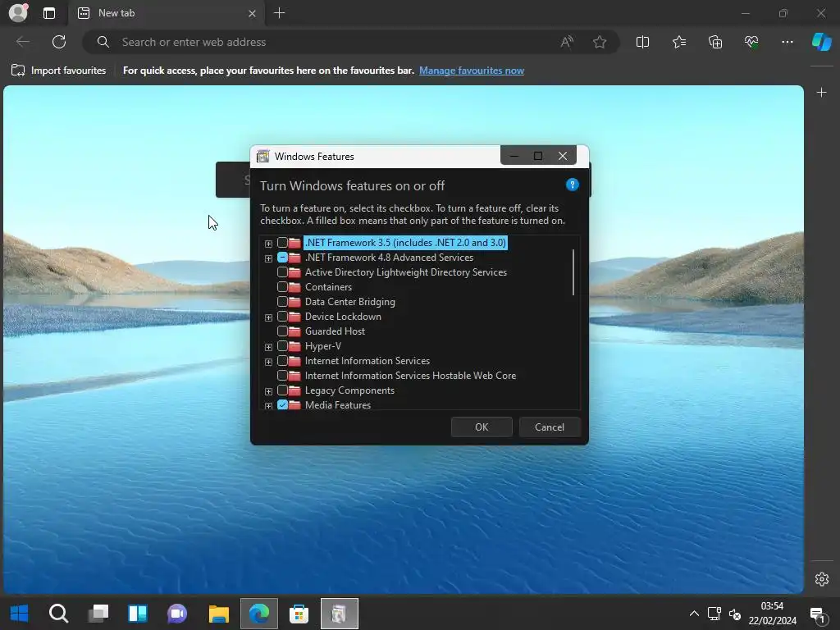
Task: Click OK in Windows Features dialog
Action: click(482, 427)
